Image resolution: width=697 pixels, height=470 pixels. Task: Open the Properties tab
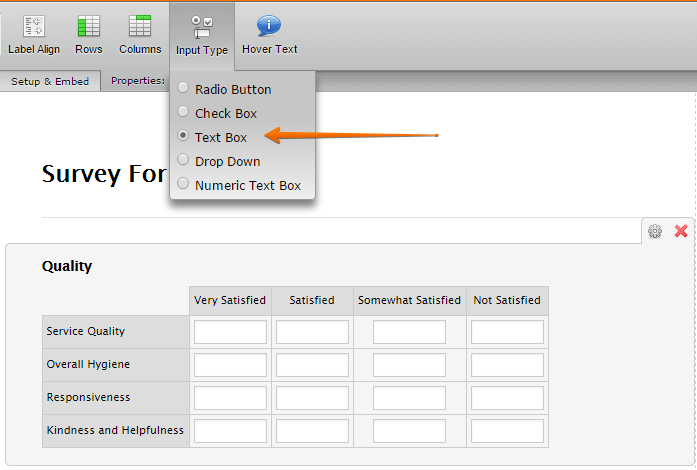137,81
